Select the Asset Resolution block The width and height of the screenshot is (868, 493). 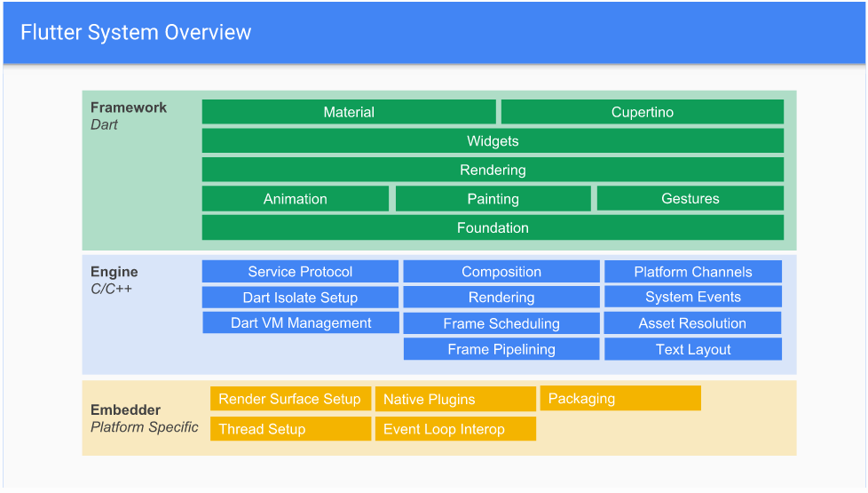(692, 323)
